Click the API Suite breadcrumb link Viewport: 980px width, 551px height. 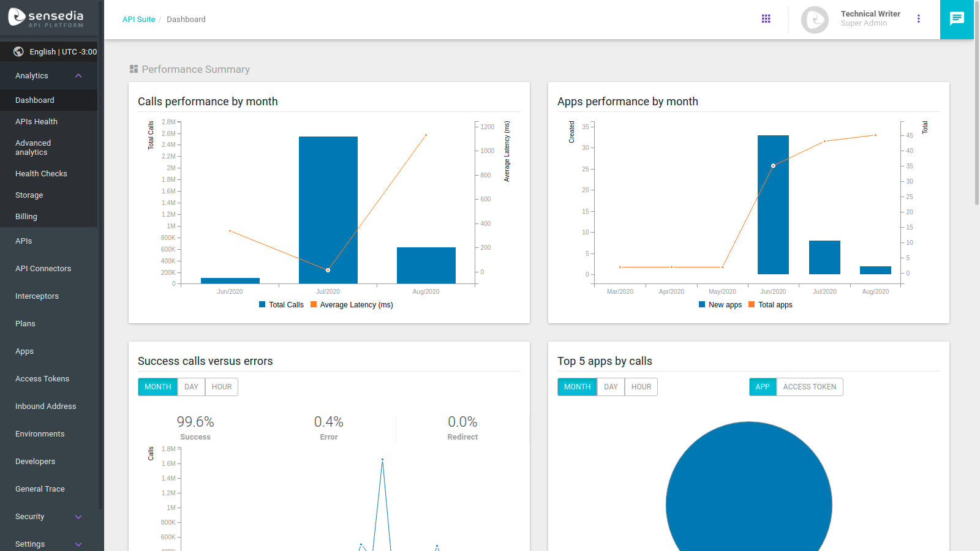[x=138, y=20]
